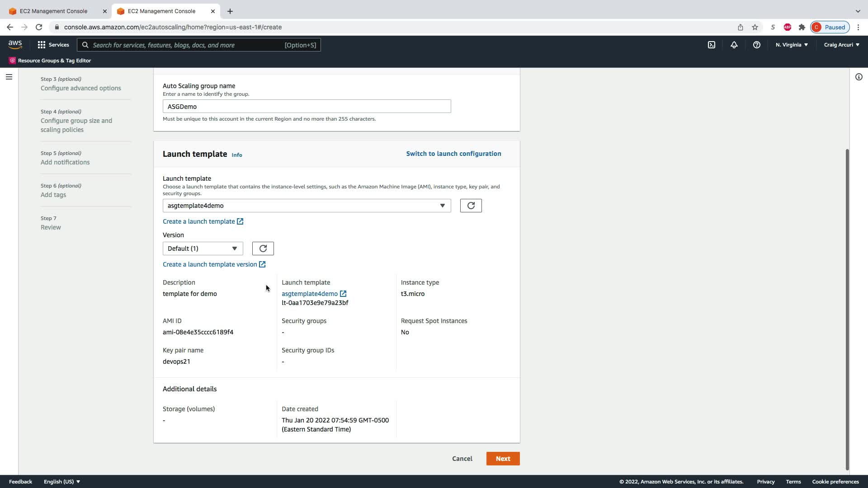Click Switch to launch configuration link
The image size is (868, 488).
[453, 154]
